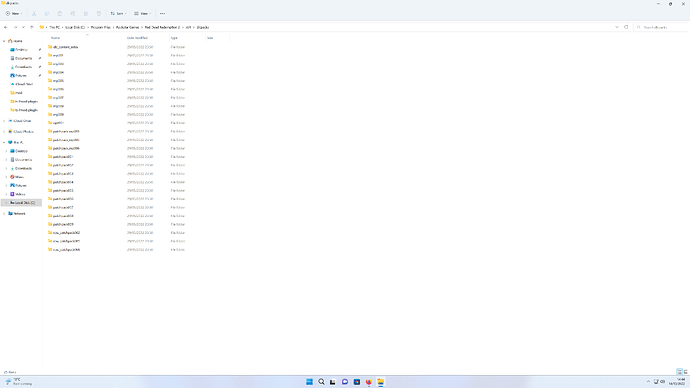Open the New item dropdown

[14, 14]
